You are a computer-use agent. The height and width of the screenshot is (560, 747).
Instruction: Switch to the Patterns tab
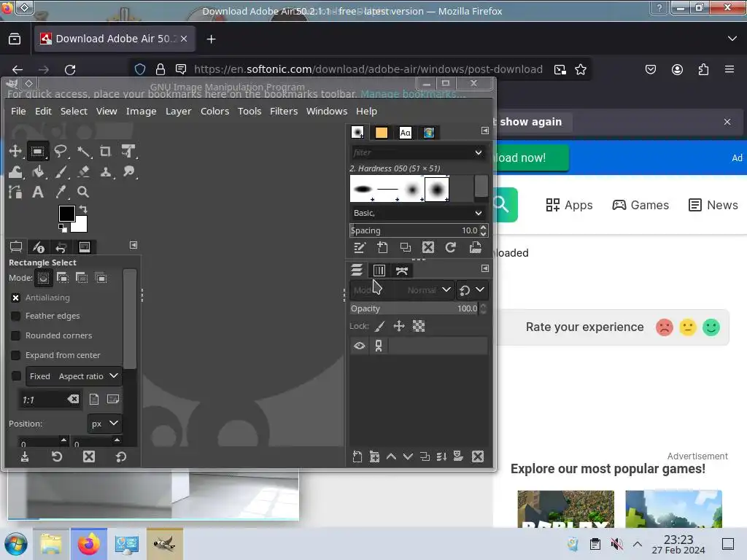381,133
